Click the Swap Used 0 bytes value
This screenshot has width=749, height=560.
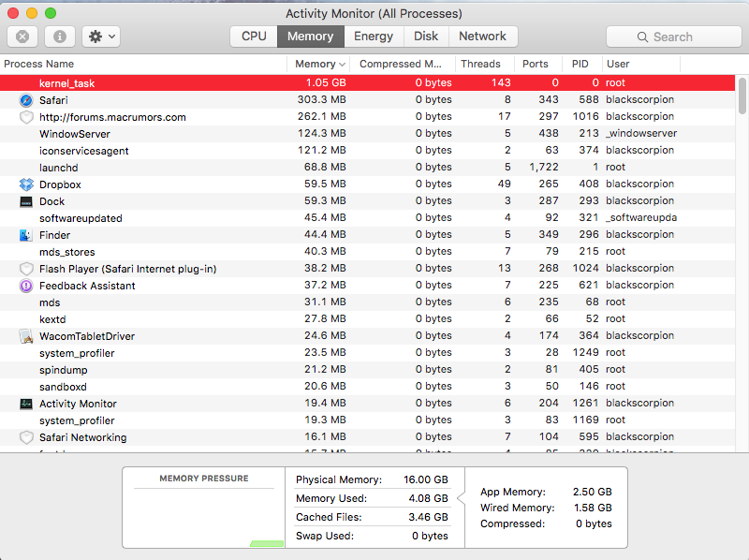point(430,536)
